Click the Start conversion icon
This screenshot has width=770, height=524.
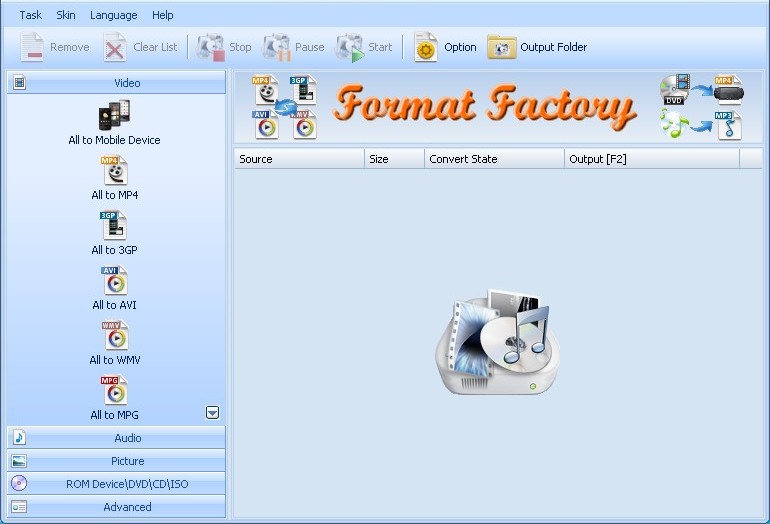(x=350, y=47)
